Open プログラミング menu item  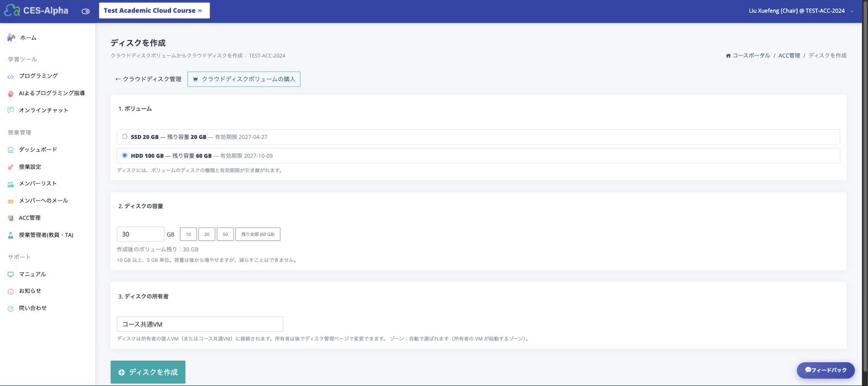click(38, 76)
